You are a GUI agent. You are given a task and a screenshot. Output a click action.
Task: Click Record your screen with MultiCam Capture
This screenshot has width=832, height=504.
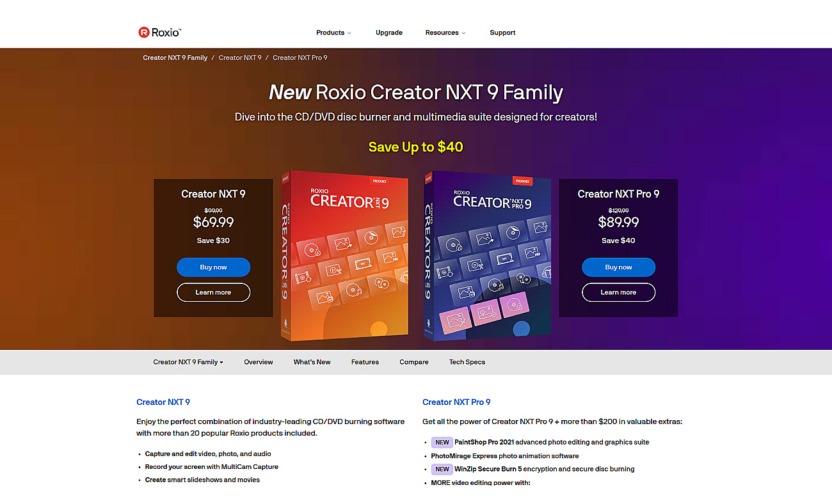(x=212, y=467)
